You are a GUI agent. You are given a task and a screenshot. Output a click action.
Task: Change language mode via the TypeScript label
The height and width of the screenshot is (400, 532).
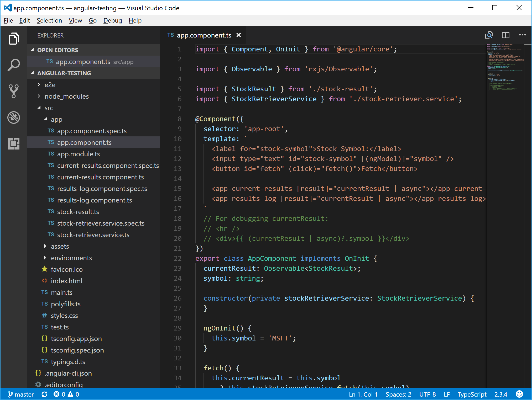coord(472,394)
